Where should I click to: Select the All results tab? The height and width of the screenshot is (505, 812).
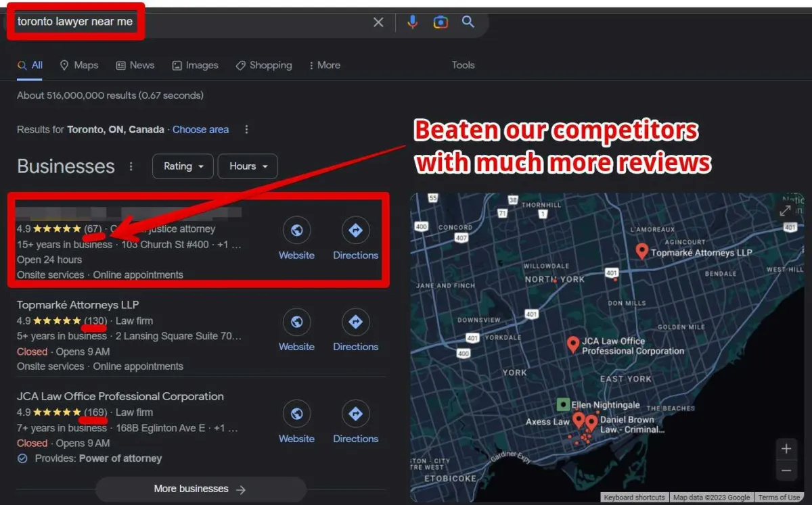(x=30, y=65)
